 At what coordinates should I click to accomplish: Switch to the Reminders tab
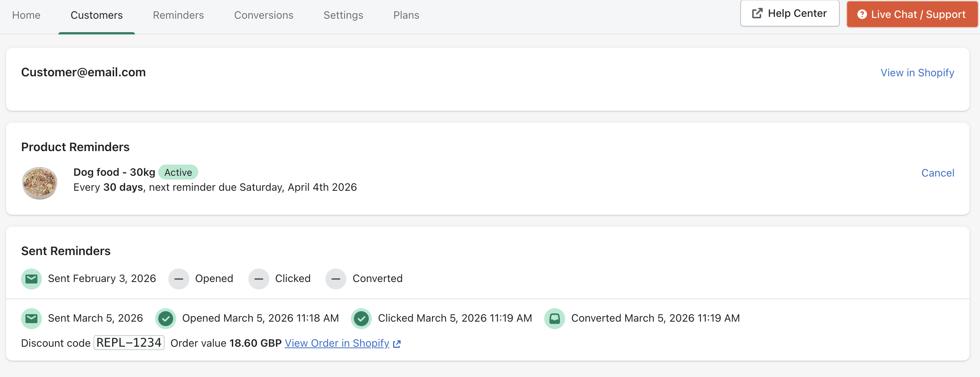pyautogui.click(x=178, y=15)
